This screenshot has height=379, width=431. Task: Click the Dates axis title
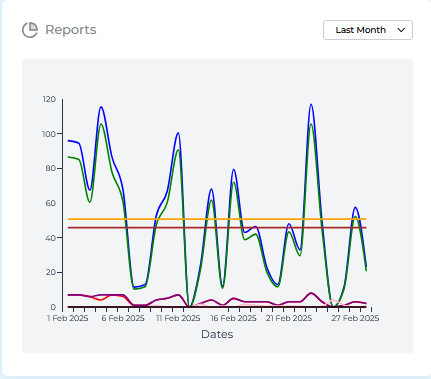click(x=217, y=334)
